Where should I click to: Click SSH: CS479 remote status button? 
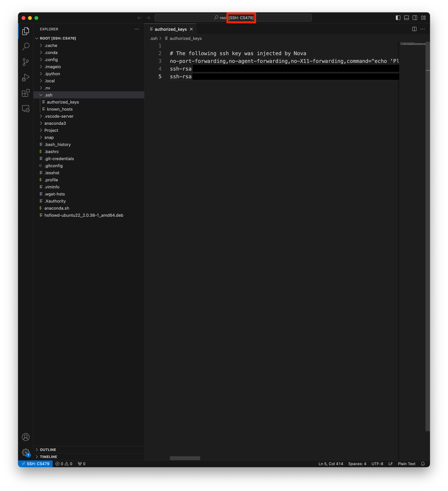click(x=36, y=464)
